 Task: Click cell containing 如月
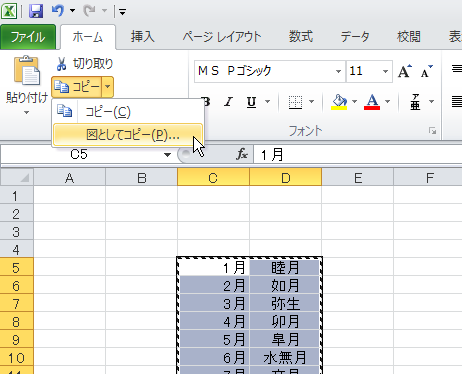pyautogui.click(x=286, y=285)
